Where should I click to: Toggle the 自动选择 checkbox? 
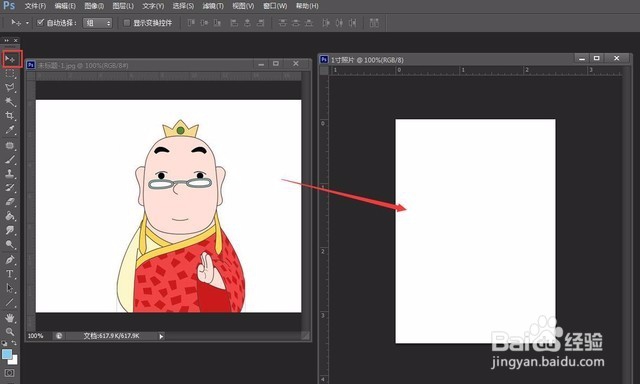tap(40, 22)
